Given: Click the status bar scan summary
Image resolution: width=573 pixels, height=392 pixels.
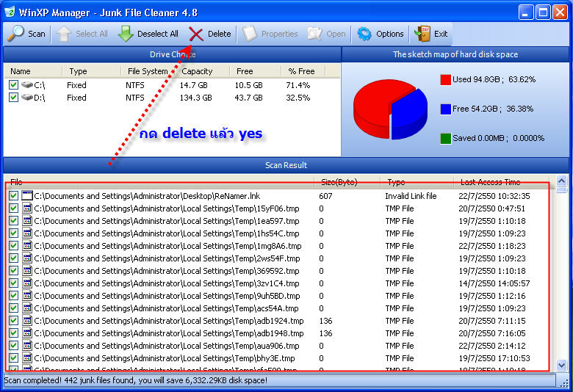Looking at the screenshot, I should [x=136, y=380].
